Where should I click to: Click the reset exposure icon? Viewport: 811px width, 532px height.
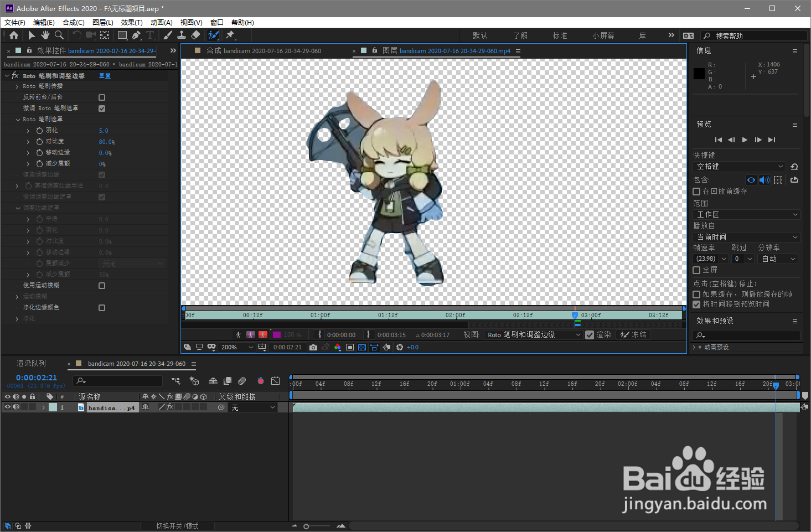(x=400, y=347)
